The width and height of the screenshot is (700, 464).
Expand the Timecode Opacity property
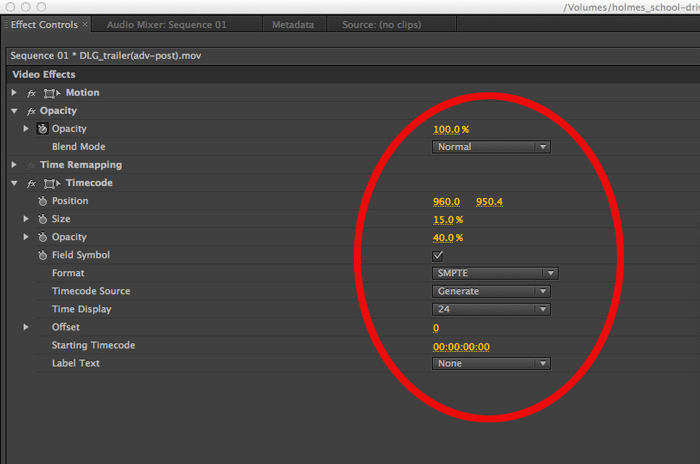(x=26, y=237)
